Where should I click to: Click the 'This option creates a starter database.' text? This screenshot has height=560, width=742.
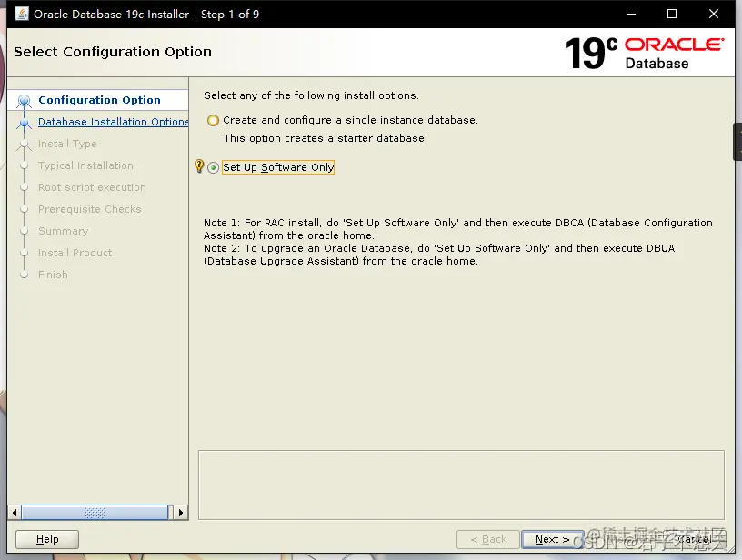pos(326,138)
